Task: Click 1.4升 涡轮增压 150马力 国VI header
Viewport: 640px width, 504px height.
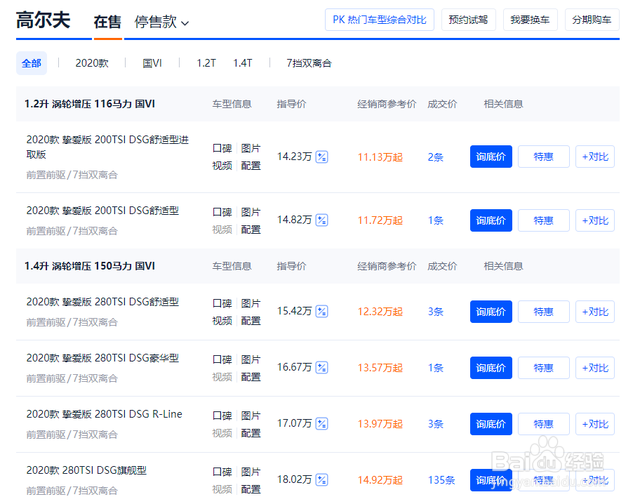Action: pyautogui.click(x=89, y=266)
